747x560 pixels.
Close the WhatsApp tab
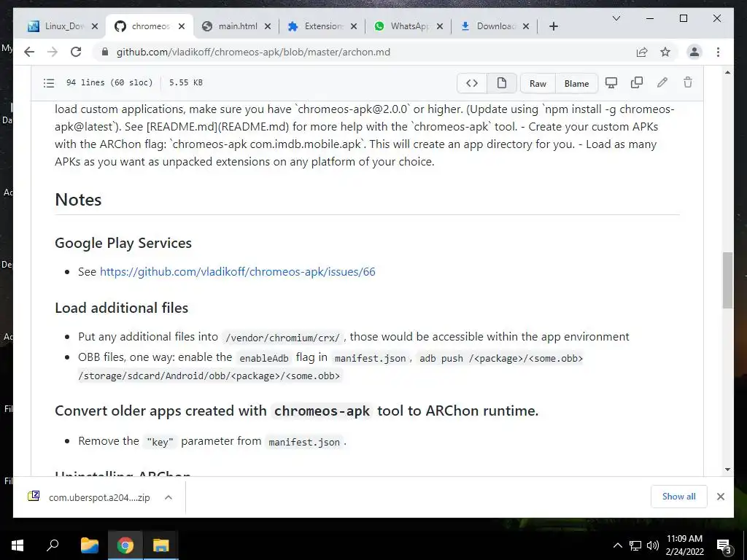tap(440, 26)
